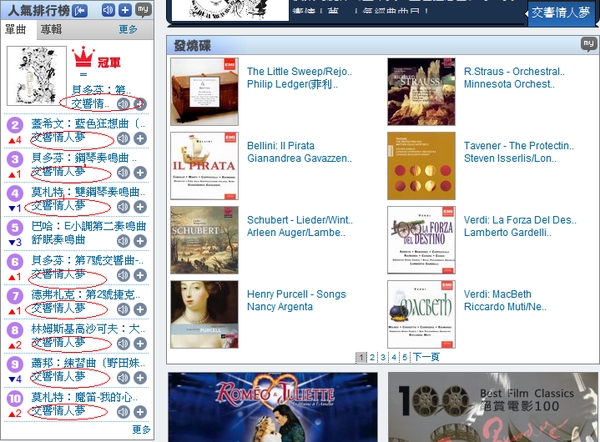Add all with plus icon in chart header
Viewport: 600px width, 442px height.
click(125, 10)
